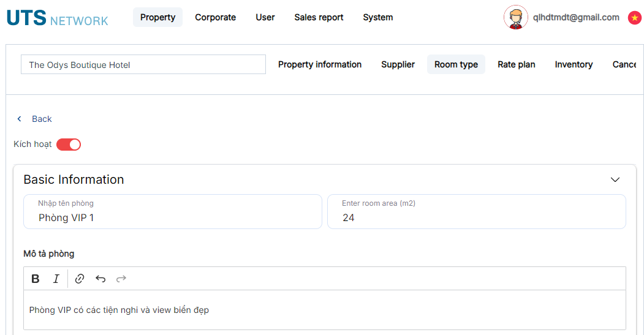The height and width of the screenshot is (335, 644).
Task: Toggle bold formatting in room description
Action: [x=36, y=279]
